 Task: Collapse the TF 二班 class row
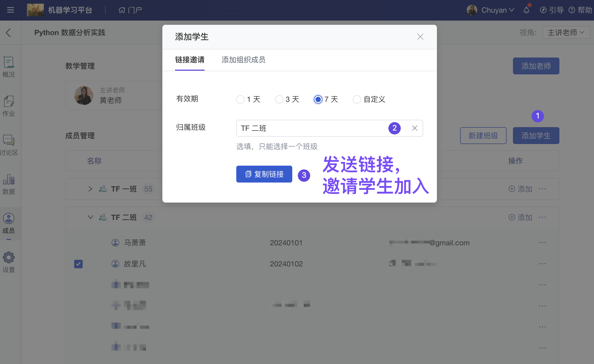(x=90, y=217)
